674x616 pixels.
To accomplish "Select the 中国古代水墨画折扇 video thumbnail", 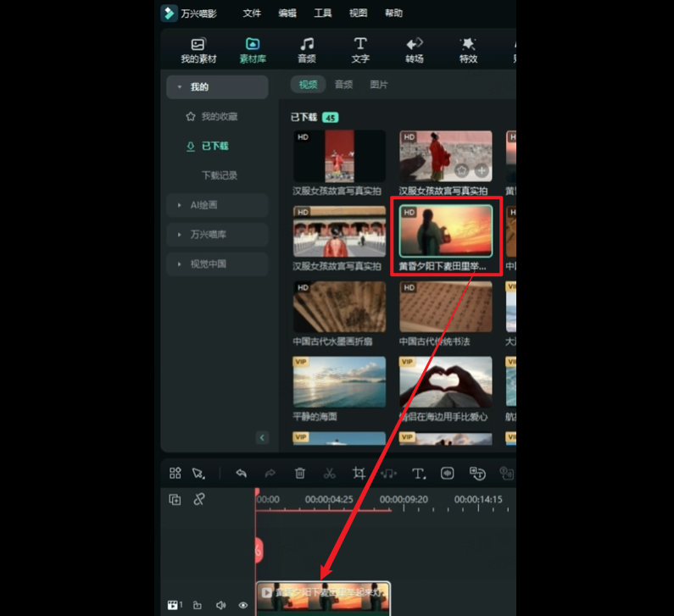I will [339, 308].
